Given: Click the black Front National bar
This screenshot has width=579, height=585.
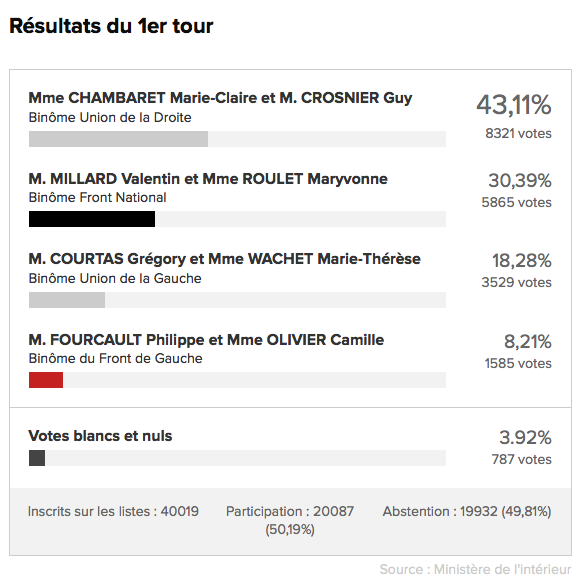Looking at the screenshot, I should coord(92,219).
